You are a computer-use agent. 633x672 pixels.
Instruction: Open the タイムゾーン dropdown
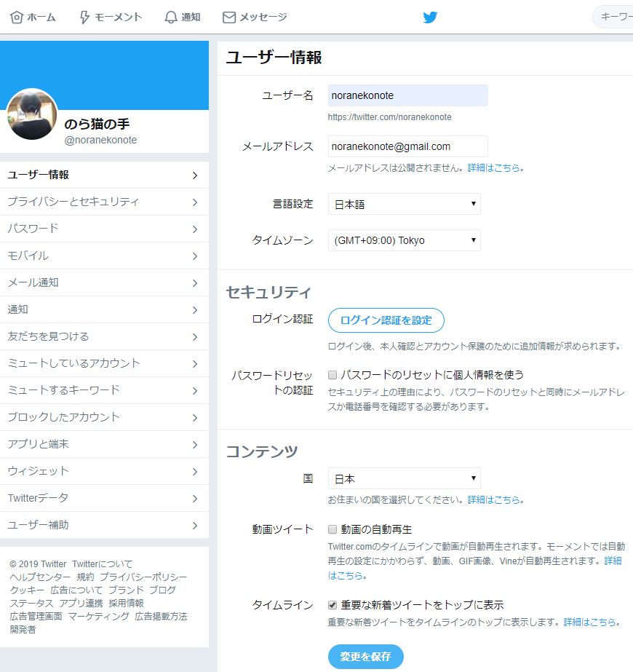tap(405, 240)
